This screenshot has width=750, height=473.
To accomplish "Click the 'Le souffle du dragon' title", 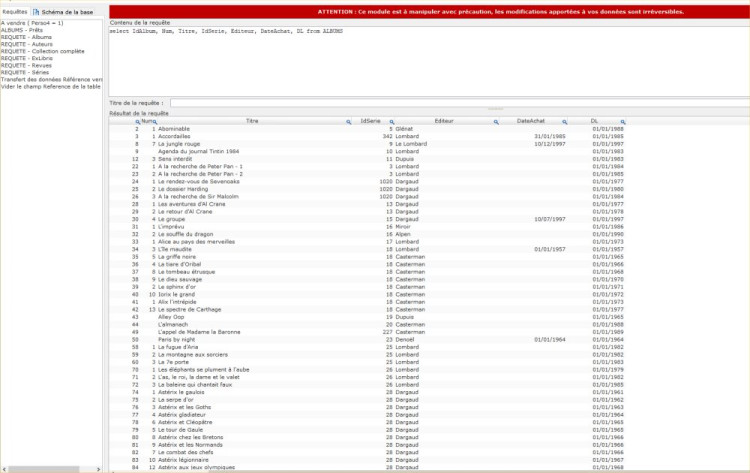I will click(x=186, y=234).
